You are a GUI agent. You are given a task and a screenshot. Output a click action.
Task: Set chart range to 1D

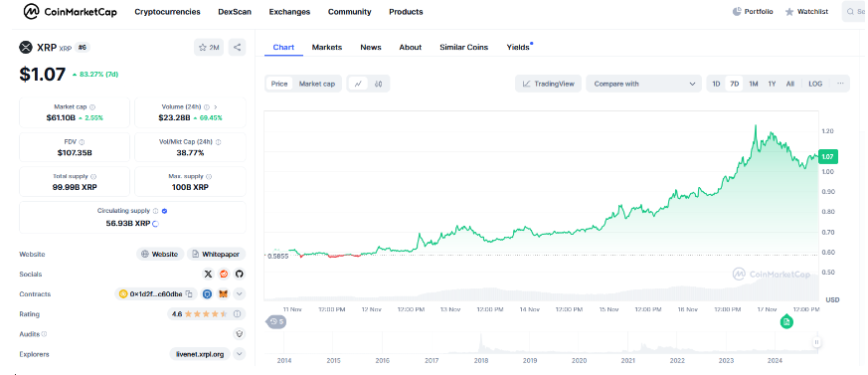716,84
